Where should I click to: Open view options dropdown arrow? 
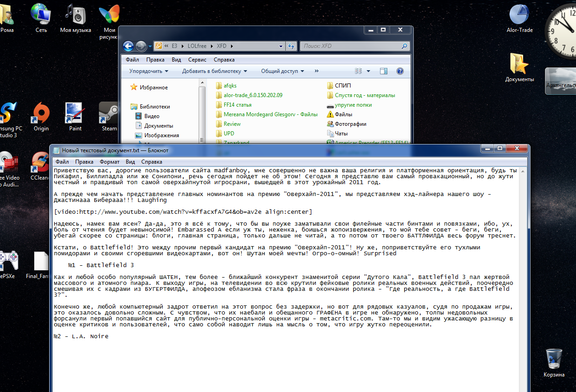(x=368, y=71)
